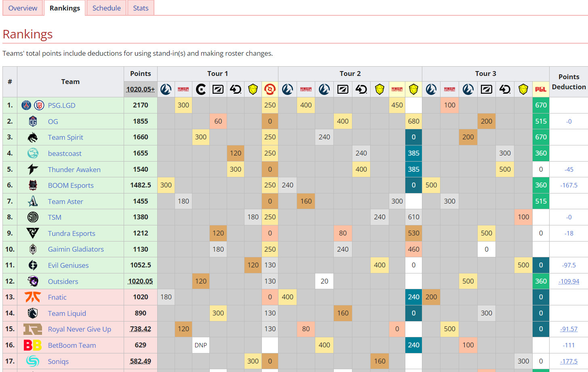The image size is (588, 372).
Task: Open the OG team link
Action: point(53,122)
